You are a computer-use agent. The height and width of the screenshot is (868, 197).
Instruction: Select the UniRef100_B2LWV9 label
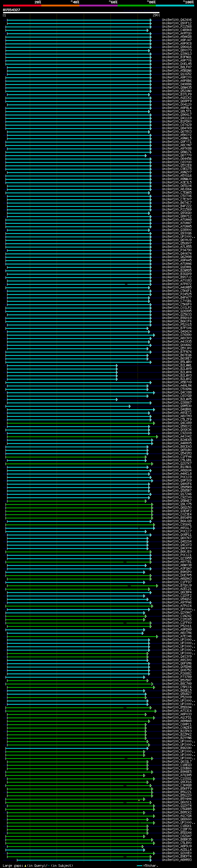pos(177,369)
